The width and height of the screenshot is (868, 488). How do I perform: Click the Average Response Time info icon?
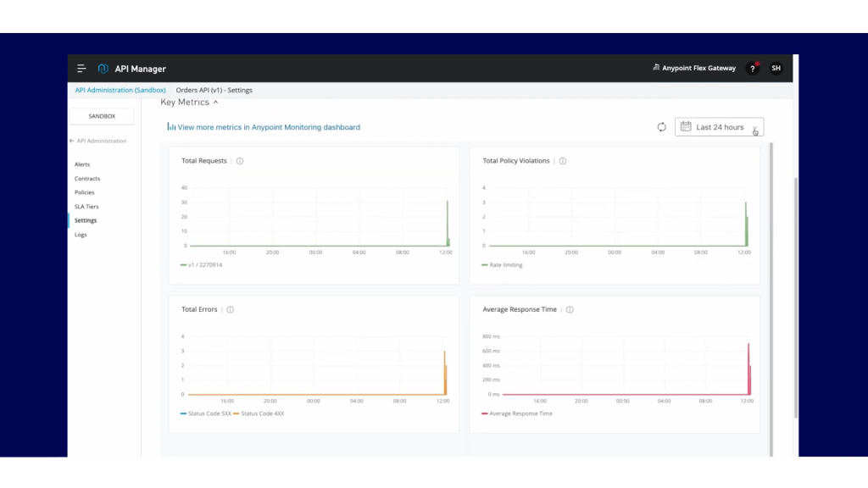pos(570,310)
